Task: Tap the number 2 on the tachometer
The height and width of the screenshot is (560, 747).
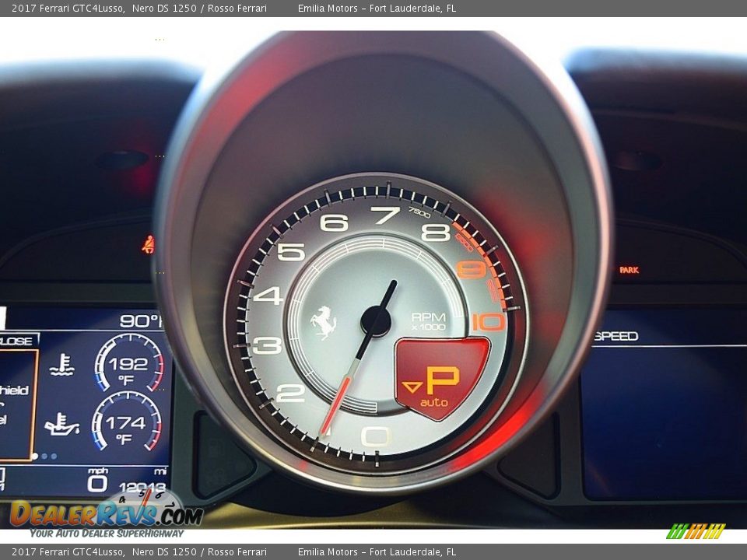Action: pos(290,394)
